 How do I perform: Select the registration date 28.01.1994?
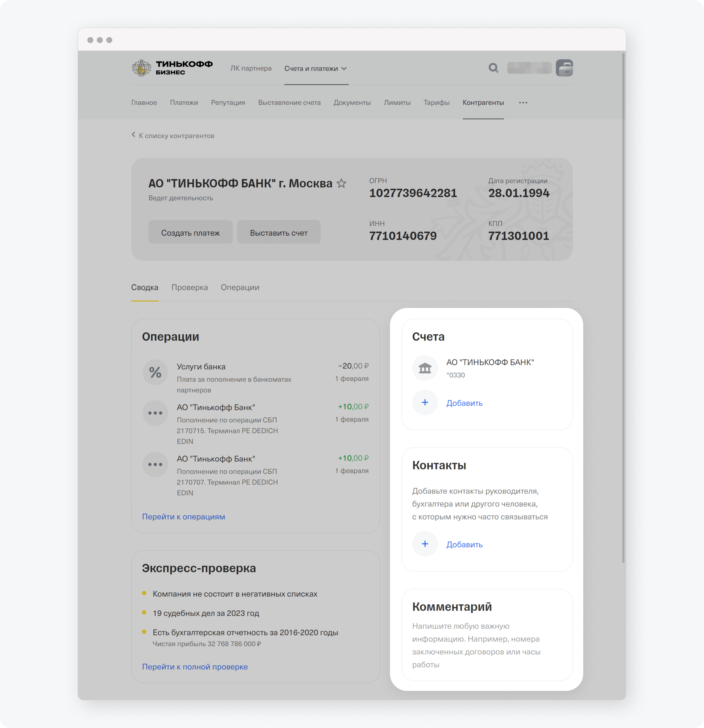pos(519,193)
